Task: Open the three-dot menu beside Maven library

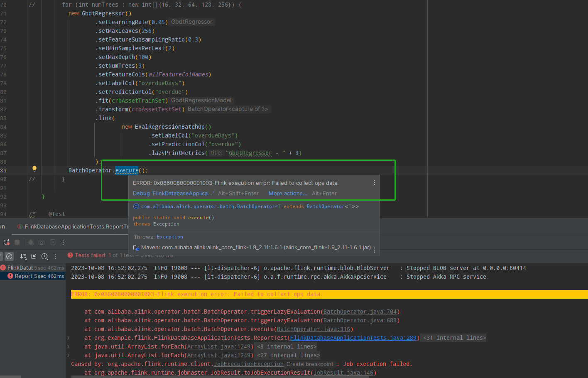Action: pos(375,250)
